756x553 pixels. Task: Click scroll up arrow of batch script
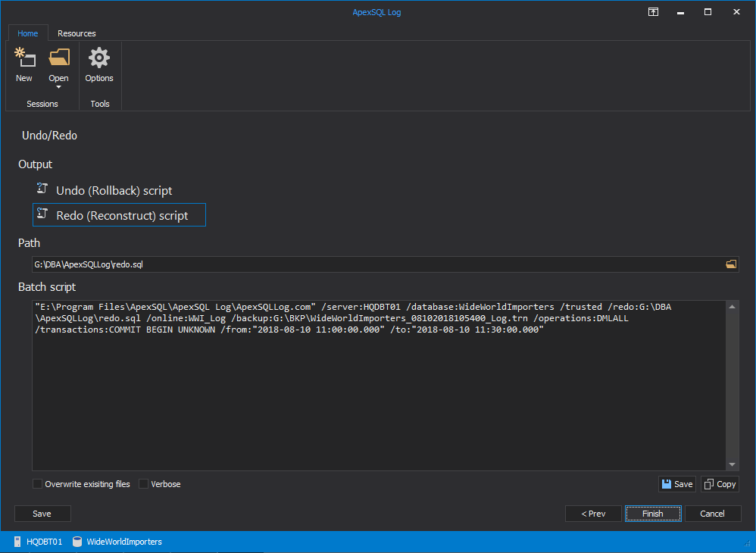[x=732, y=307]
